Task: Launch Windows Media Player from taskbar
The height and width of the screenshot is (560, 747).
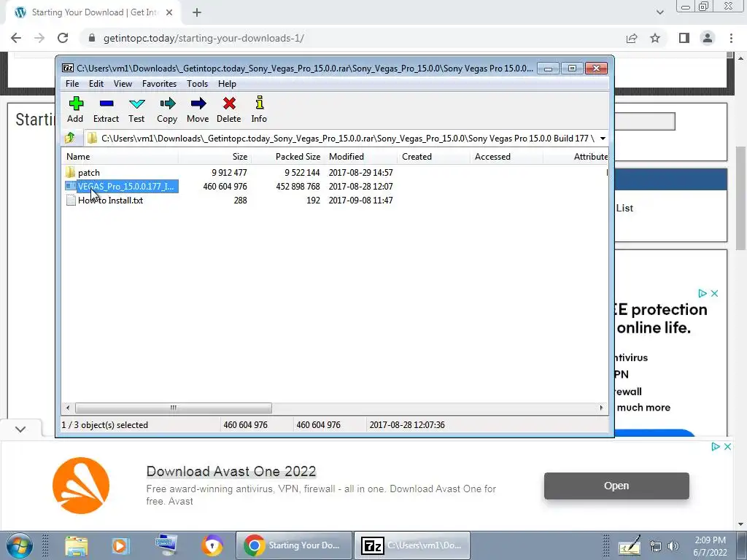Action: click(120, 545)
